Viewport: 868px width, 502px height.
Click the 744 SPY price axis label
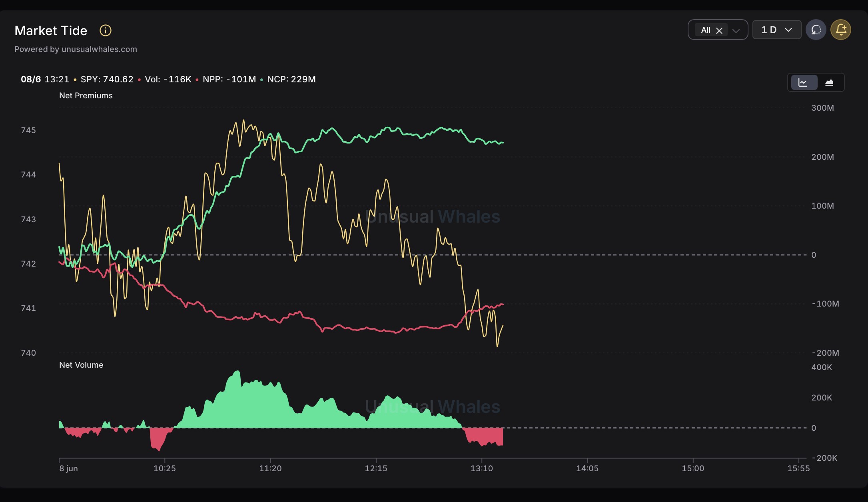(28, 175)
